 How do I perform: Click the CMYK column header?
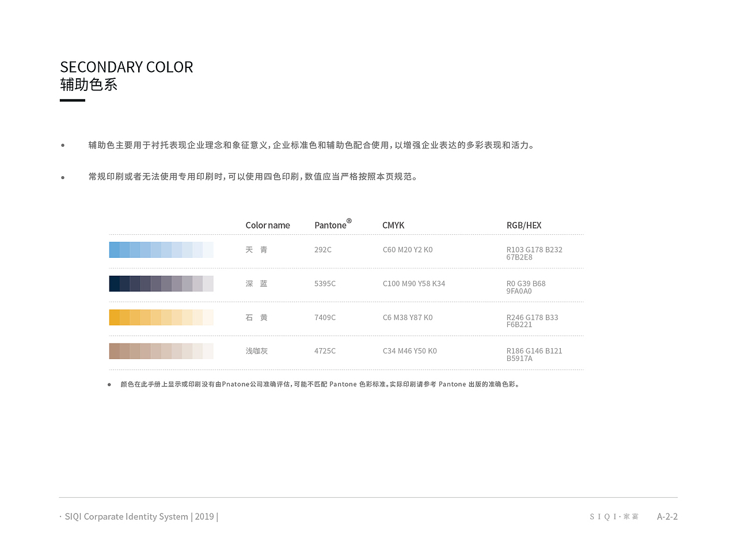click(393, 225)
